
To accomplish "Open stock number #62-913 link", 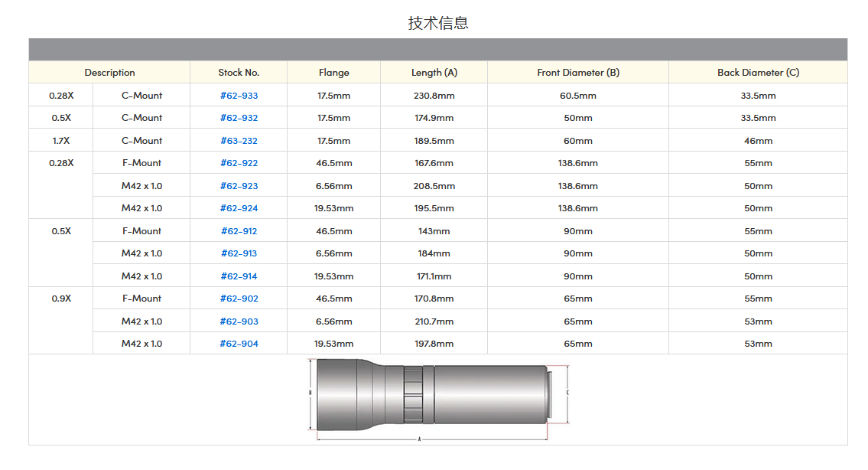I will (x=239, y=253).
